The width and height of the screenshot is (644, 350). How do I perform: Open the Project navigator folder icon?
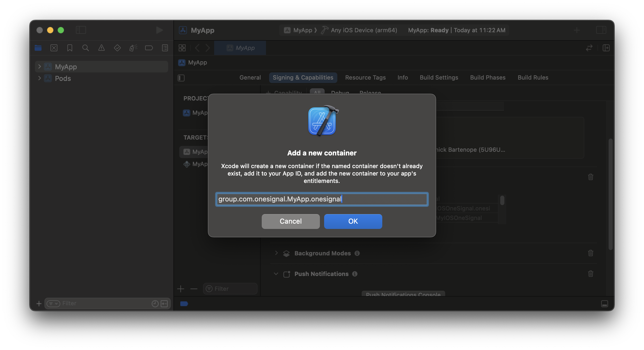38,48
